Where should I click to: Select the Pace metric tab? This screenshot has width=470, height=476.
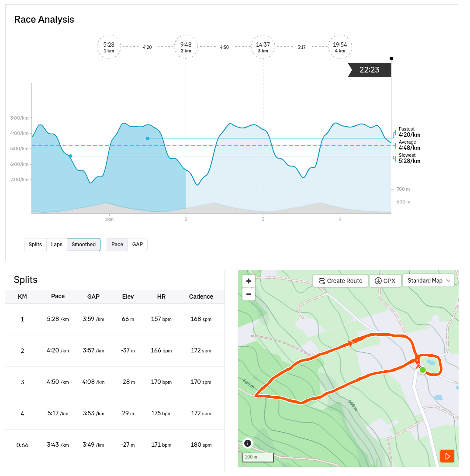pos(117,245)
